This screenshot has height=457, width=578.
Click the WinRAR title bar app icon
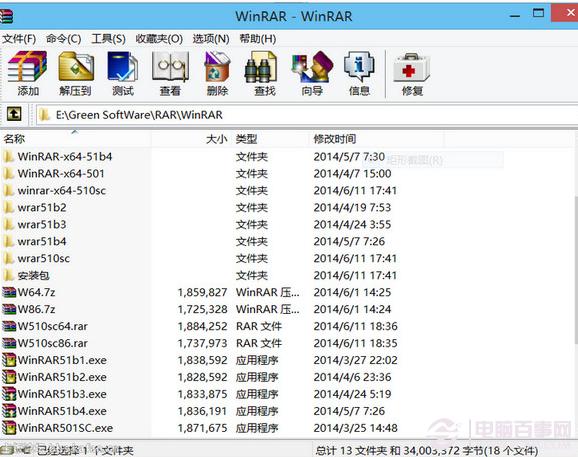pos(6,16)
